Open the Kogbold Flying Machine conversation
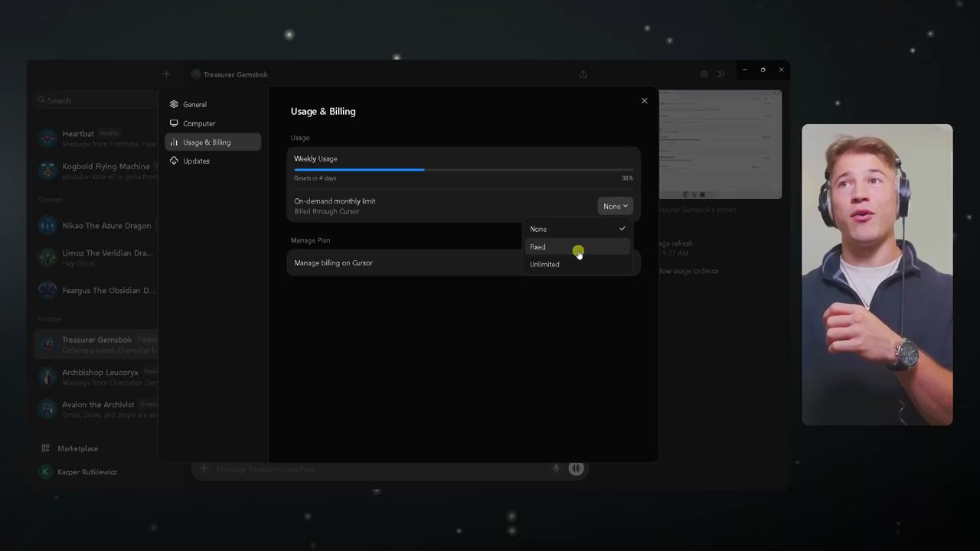This screenshot has width=980, height=551. coord(96,171)
